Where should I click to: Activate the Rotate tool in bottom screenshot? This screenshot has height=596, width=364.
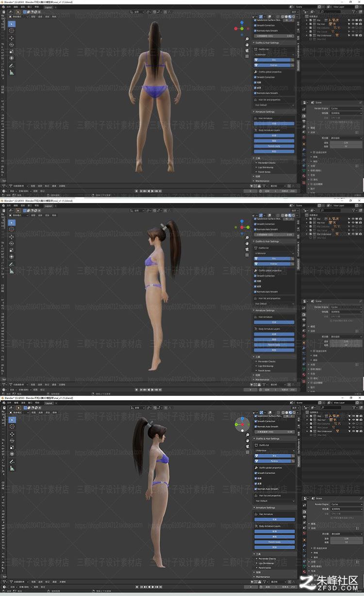pyautogui.click(x=12, y=441)
